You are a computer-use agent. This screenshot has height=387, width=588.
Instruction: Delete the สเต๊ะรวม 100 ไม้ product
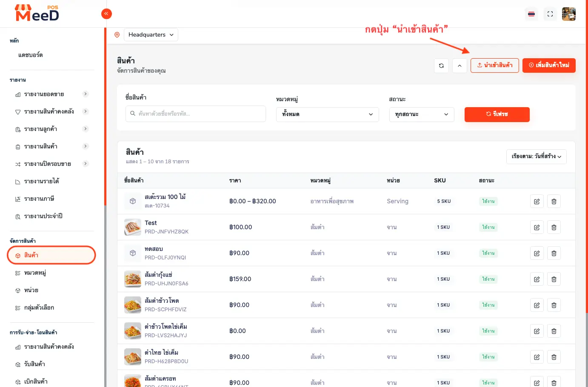[x=554, y=202]
